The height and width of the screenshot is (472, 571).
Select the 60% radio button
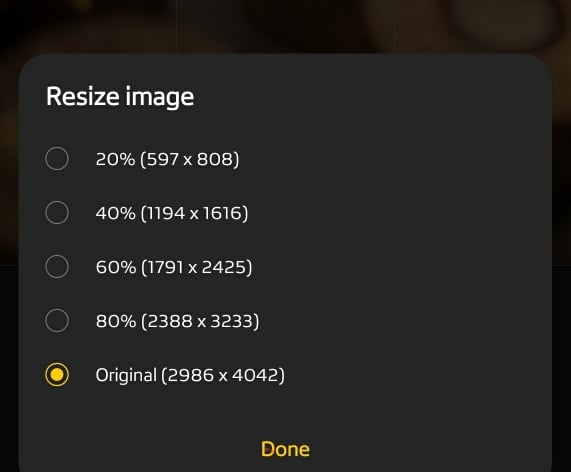(57, 267)
